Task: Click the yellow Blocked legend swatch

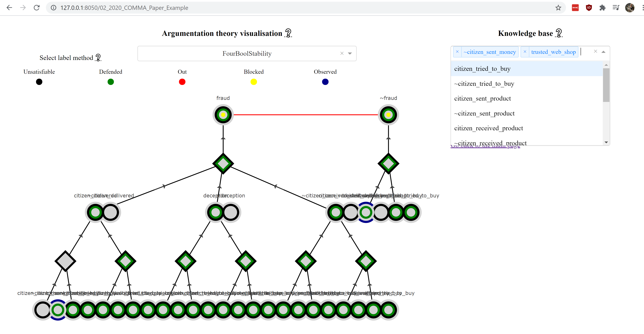Action: click(x=254, y=82)
